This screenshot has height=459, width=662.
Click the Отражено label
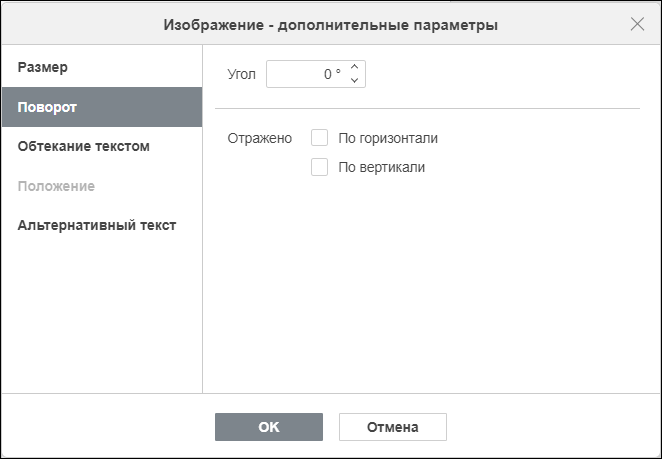point(260,139)
